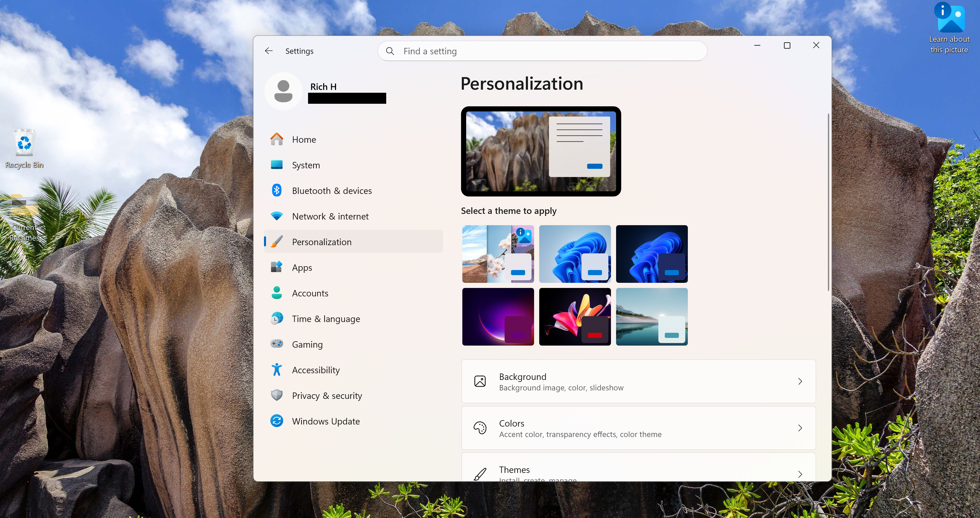Click the Windows Update sync icon
The width and height of the screenshot is (980, 518).
(x=277, y=421)
